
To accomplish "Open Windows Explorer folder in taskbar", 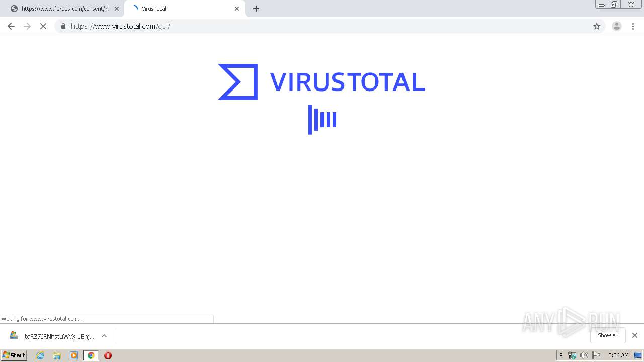I will 57,355.
